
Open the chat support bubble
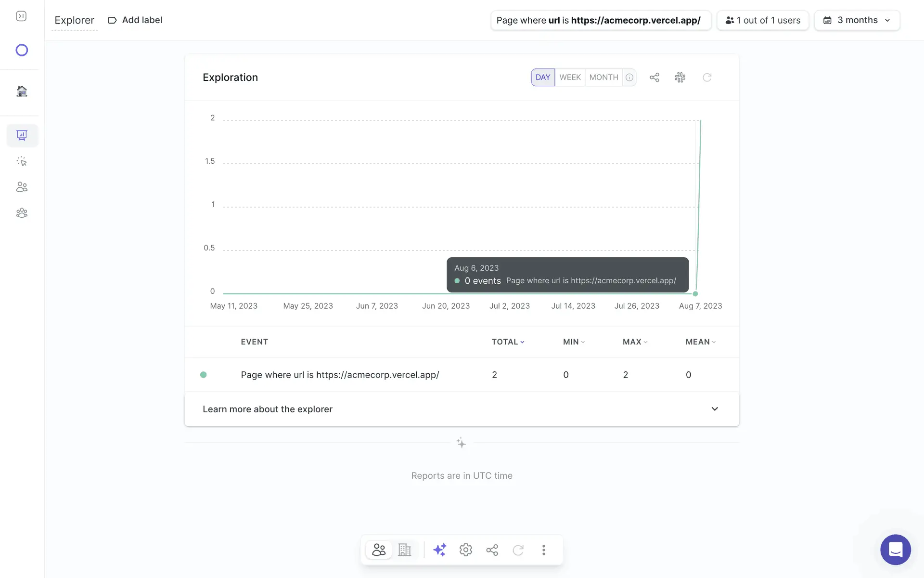[895, 550]
